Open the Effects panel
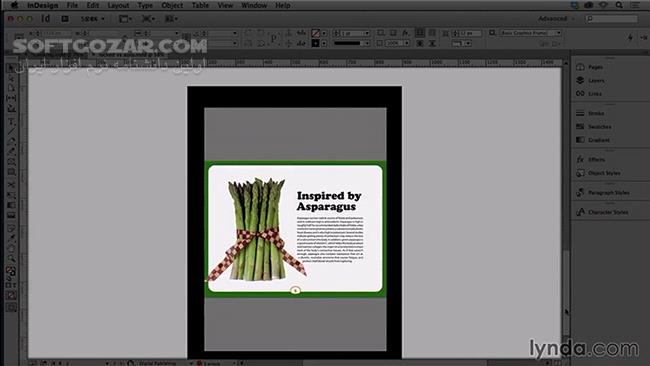 click(591, 160)
